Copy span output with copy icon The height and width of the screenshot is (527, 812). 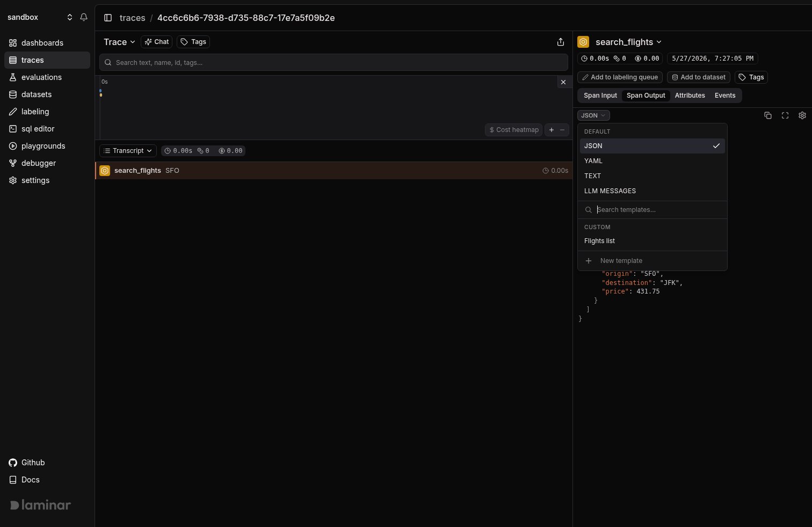tap(768, 115)
